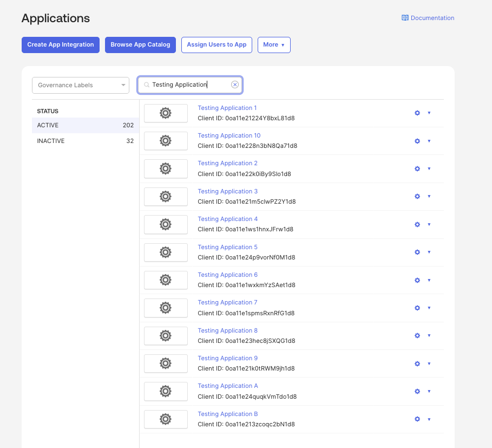Viewport: 492px width, 448px height.
Task: Click the app logo thumbnail of Testing Application 4
Action: click(166, 224)
